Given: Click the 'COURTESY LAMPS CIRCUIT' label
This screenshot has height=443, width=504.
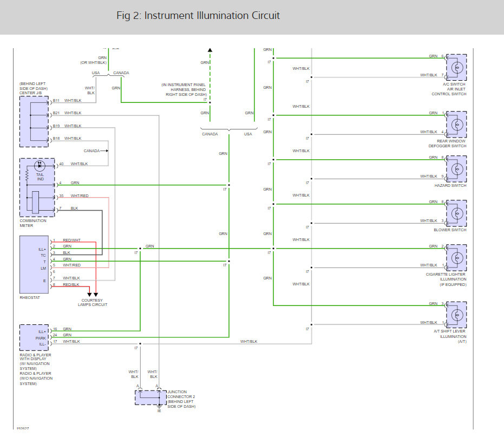Looking at the screenshot, I should tap(92, 303).
